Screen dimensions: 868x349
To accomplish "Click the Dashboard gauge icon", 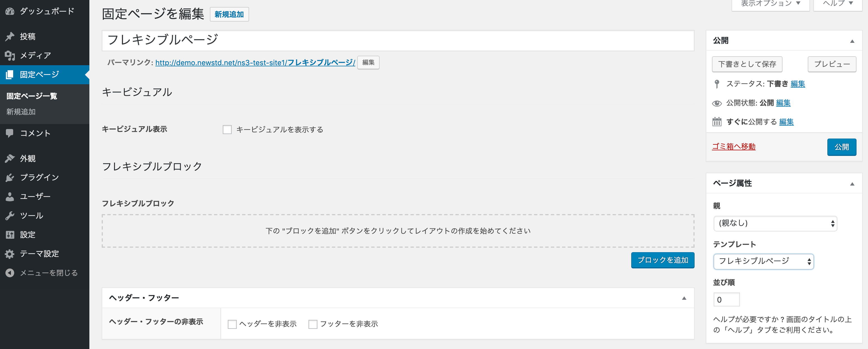I will [x=10, y=11].
